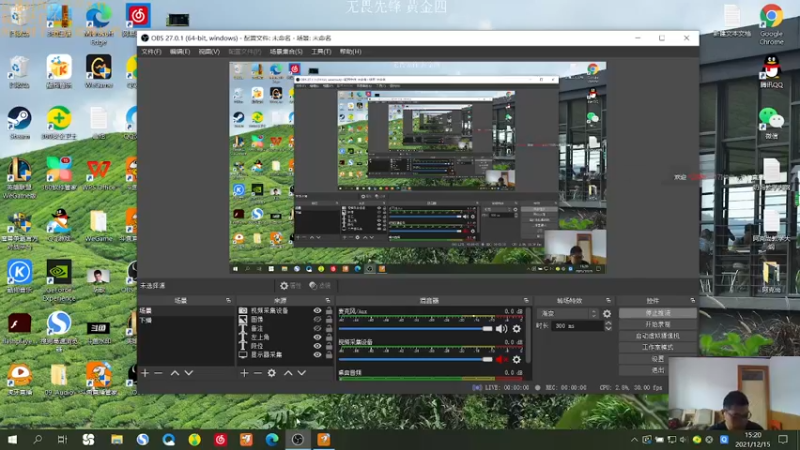This screenshot has height=450, width=800.
Task: Move the scene up in the list
Action: [175, 373]
